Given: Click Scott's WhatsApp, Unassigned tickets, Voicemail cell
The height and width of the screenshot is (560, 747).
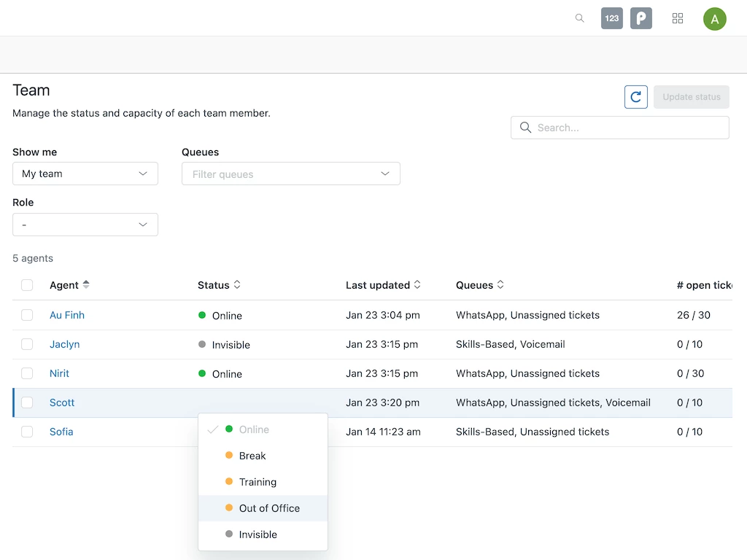Looking at the screenshot, I should click(553, 402).
